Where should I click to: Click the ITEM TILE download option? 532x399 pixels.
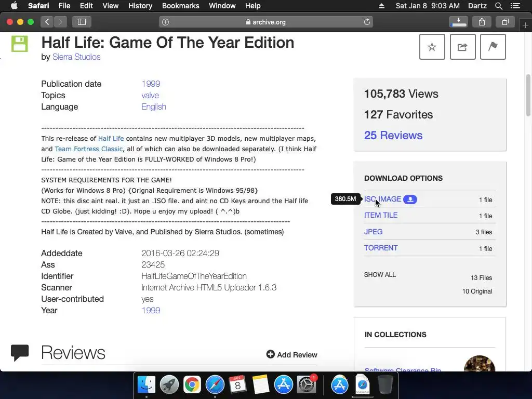[381, 216]
